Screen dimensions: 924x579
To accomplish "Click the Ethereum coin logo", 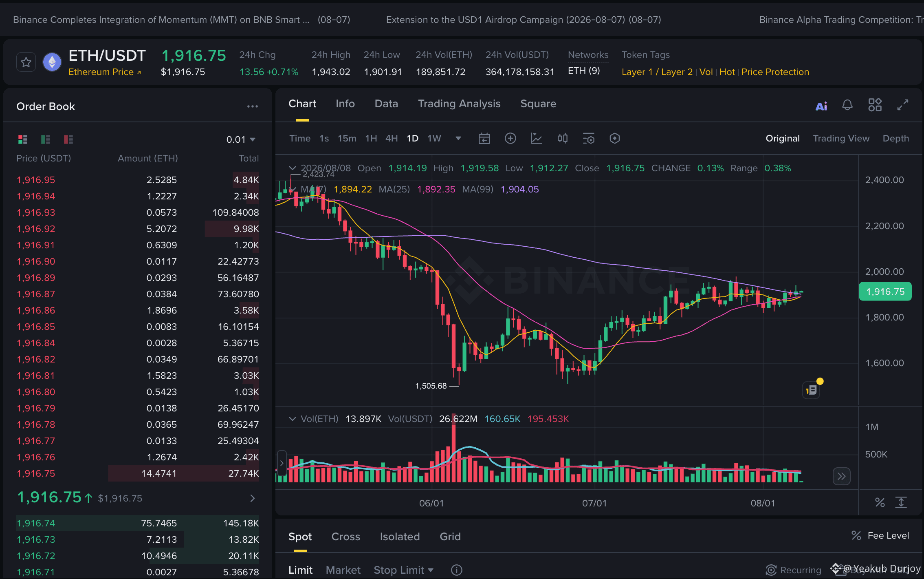I will [52, 62].
